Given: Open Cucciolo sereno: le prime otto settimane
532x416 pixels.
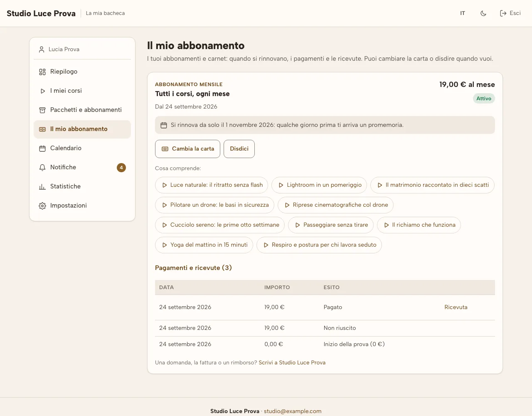Looking at the screenshot, I should (x=220, y=225).
